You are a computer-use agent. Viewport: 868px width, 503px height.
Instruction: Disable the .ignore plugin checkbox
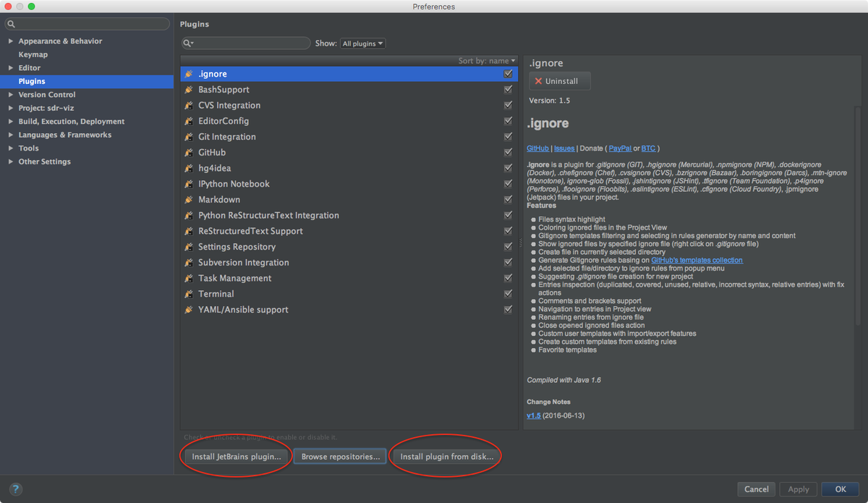click(x=508, y=74)
